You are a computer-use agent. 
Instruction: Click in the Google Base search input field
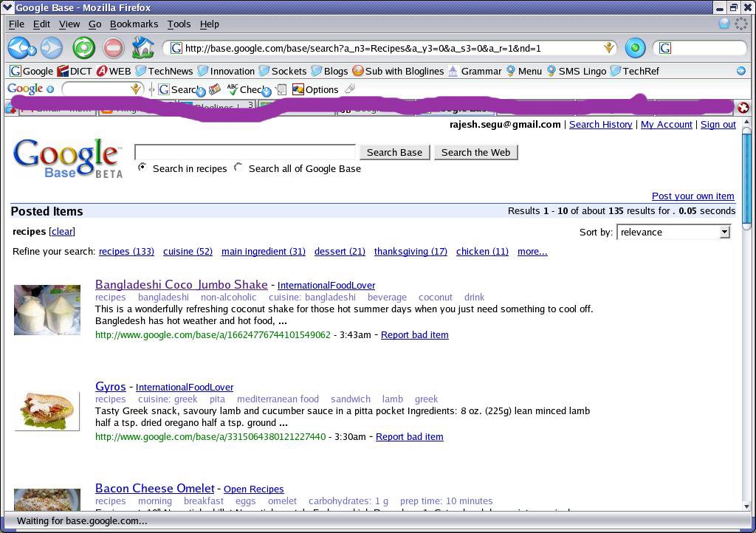tap(245, 152)
